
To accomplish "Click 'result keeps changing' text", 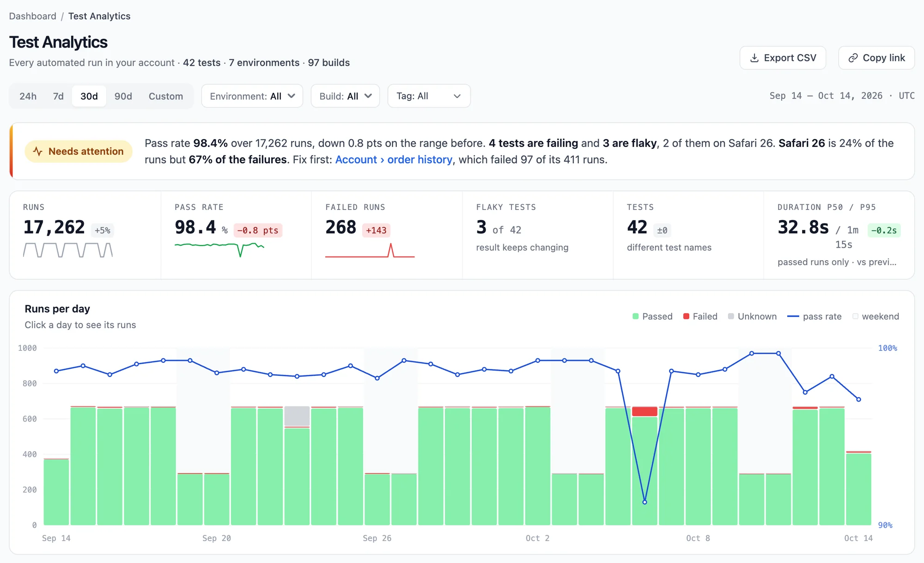I will 522,247.
